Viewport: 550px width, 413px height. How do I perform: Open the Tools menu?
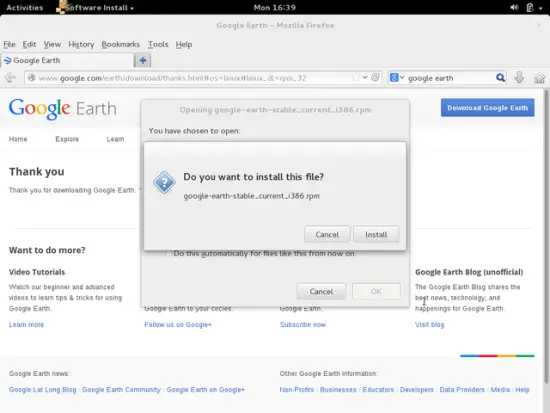click(x=158, y=44)
